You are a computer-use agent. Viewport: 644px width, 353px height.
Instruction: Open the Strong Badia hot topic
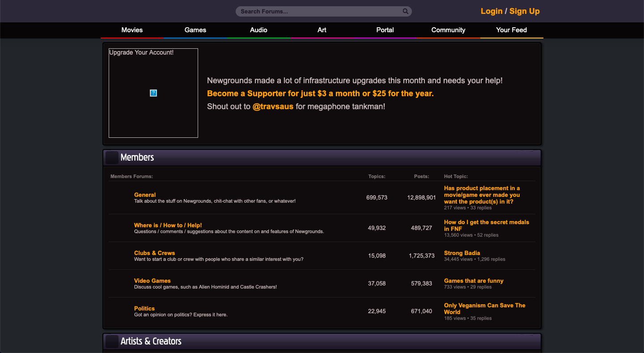[x=462, y=253]
